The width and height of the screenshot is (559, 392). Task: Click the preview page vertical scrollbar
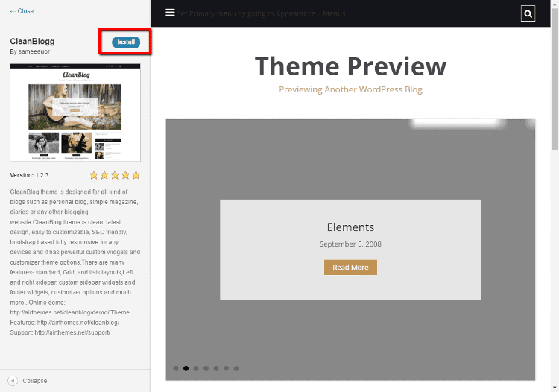pos(555,78)
